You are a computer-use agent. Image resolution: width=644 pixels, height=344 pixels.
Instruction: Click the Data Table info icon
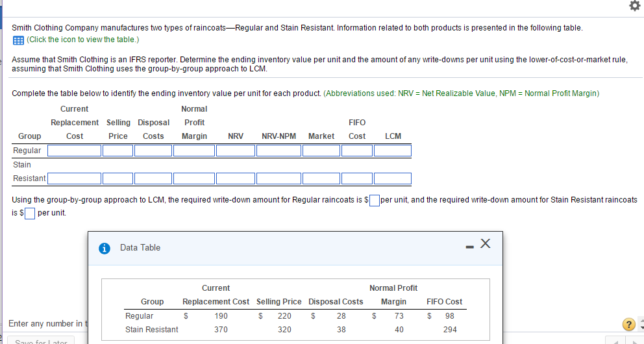[x=105, y=249]
